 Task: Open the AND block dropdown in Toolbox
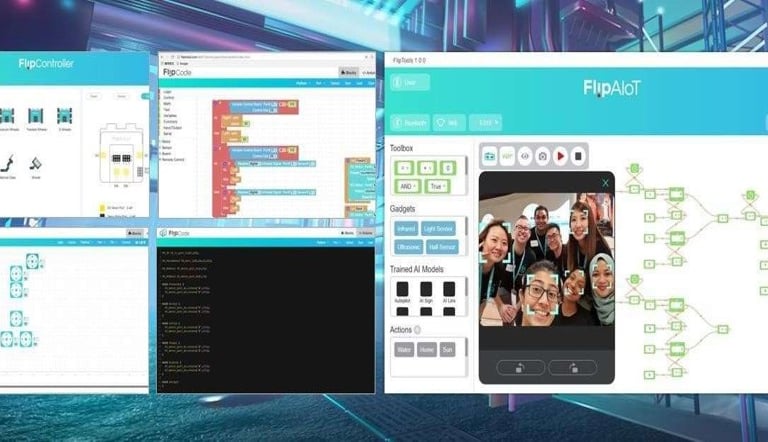[408, 187]
